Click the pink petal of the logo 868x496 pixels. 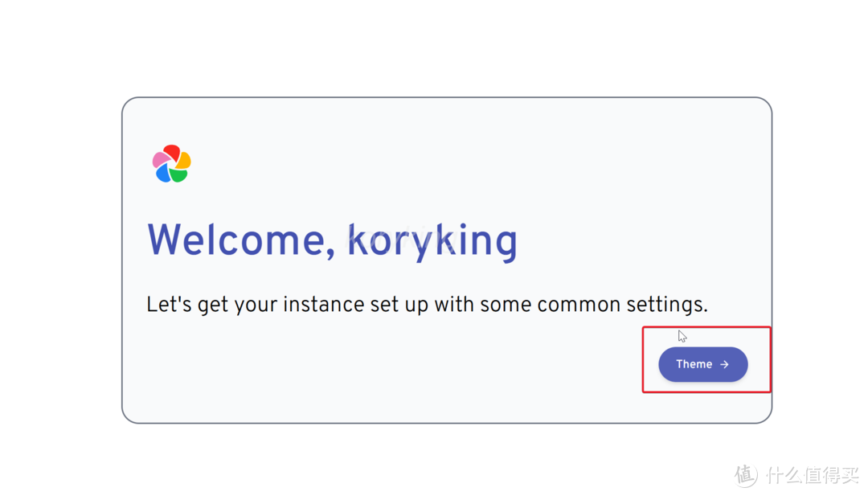pos(160,160)
